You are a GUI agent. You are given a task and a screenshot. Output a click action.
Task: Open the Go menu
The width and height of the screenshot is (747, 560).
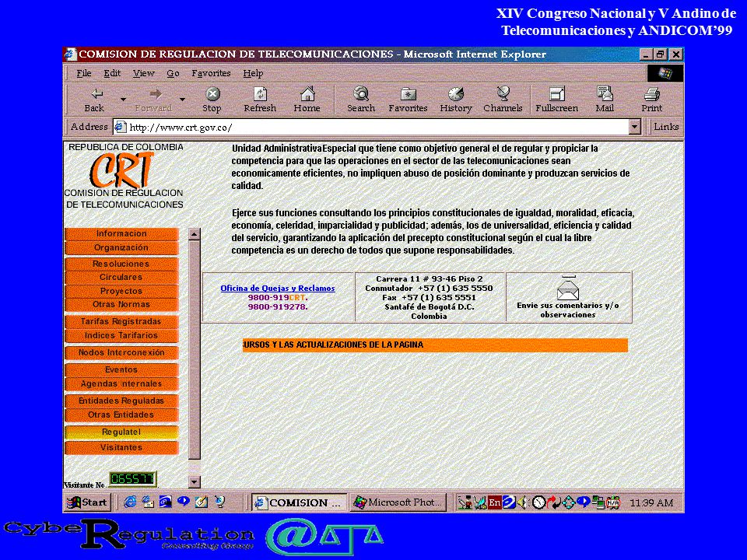click(173, 73)
